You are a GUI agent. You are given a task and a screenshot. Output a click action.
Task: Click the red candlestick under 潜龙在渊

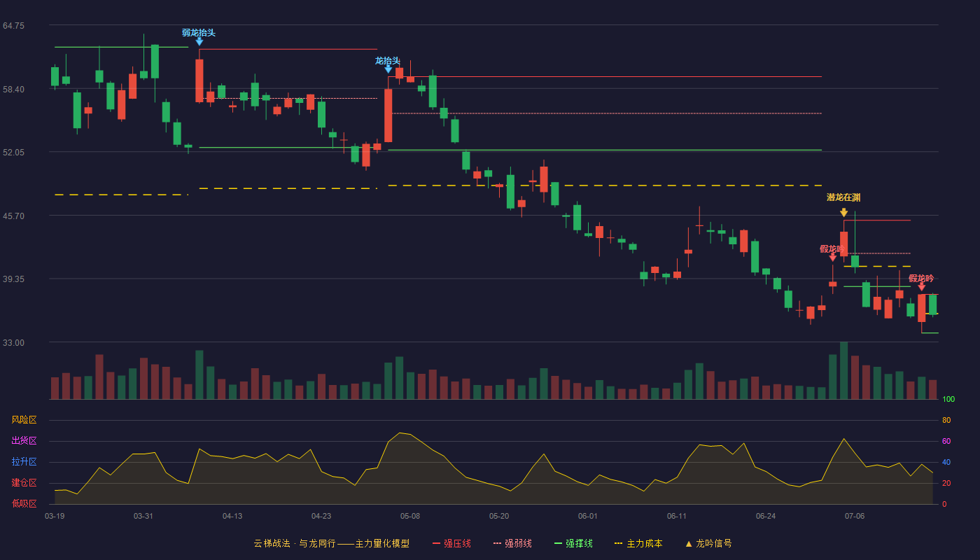tap(844, 244)
